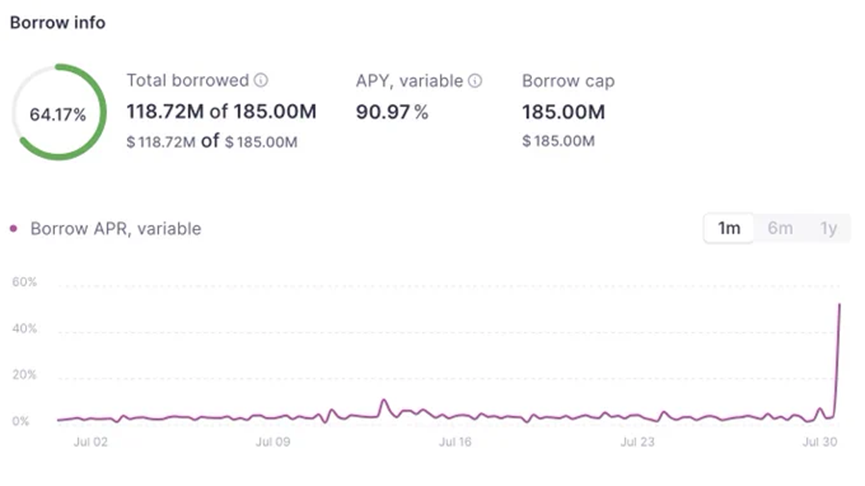Click the Borrow info heading
The width and height of the screenshot is (865, 486).
pos(57,23)
